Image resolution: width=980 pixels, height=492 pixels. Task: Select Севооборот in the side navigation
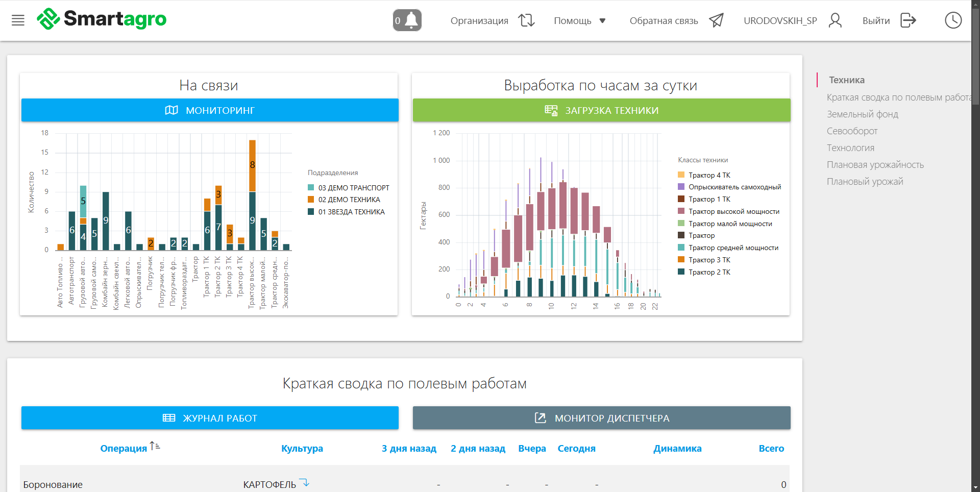[852, 131]
